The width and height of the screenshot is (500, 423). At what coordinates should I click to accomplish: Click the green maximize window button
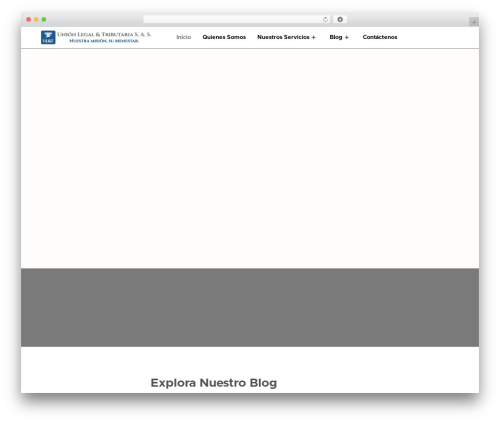pos(44,19)
